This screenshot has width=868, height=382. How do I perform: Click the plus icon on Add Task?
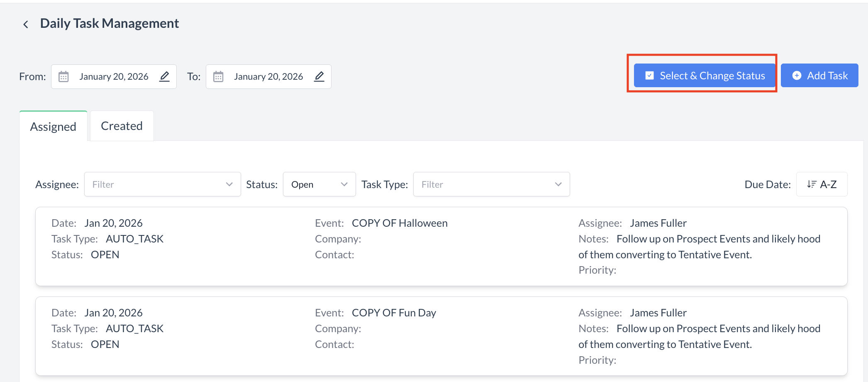[797, 76]
